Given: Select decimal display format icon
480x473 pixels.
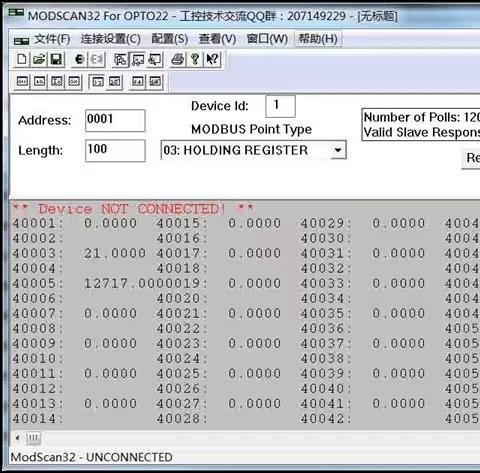Looking at the screenshot, I should point(40,81).
